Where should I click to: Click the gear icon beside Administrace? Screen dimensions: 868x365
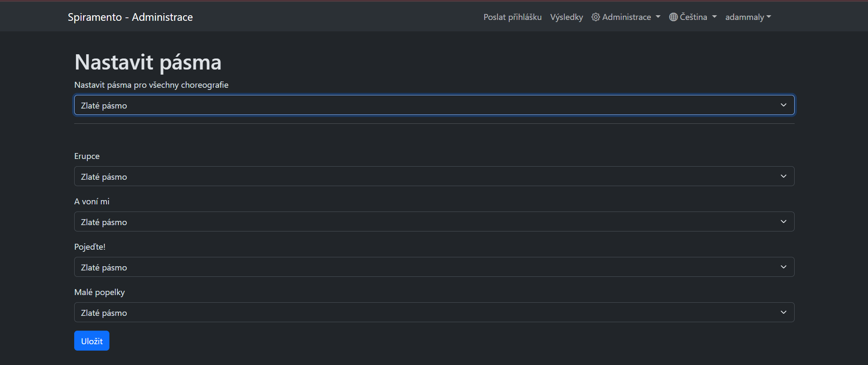[596, 17]
